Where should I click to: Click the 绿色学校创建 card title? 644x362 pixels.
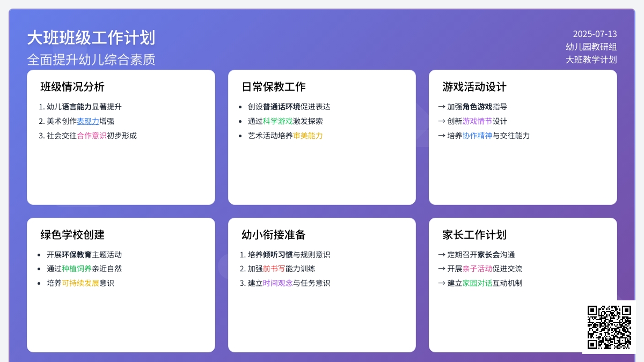coord(72,235)
